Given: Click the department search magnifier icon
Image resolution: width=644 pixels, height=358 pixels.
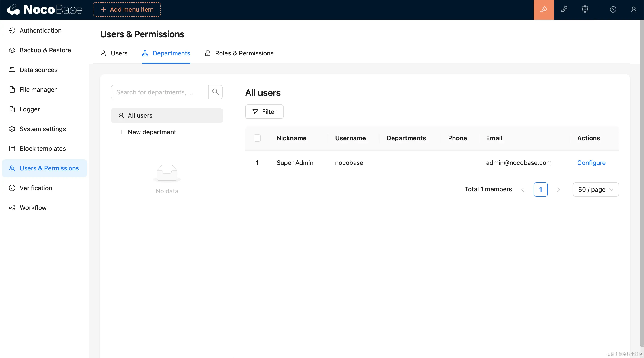Looking at the screenshot, I should (215, 92).
